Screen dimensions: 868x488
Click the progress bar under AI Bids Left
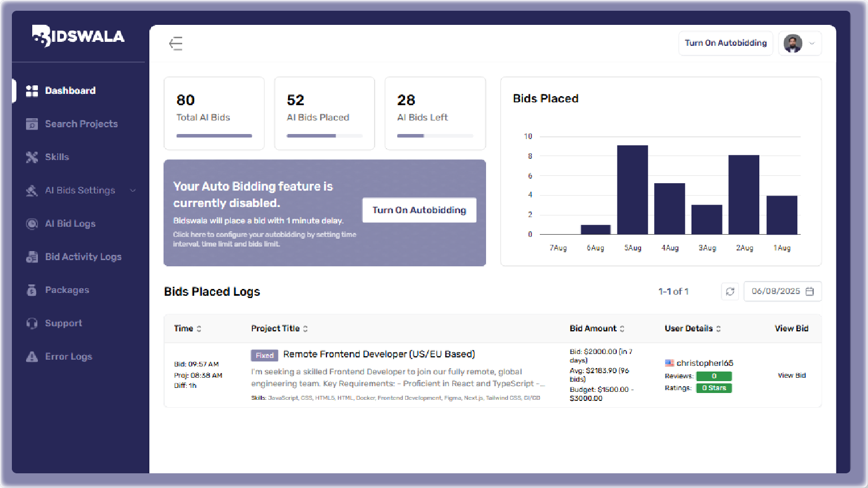[x=435, y=136]
